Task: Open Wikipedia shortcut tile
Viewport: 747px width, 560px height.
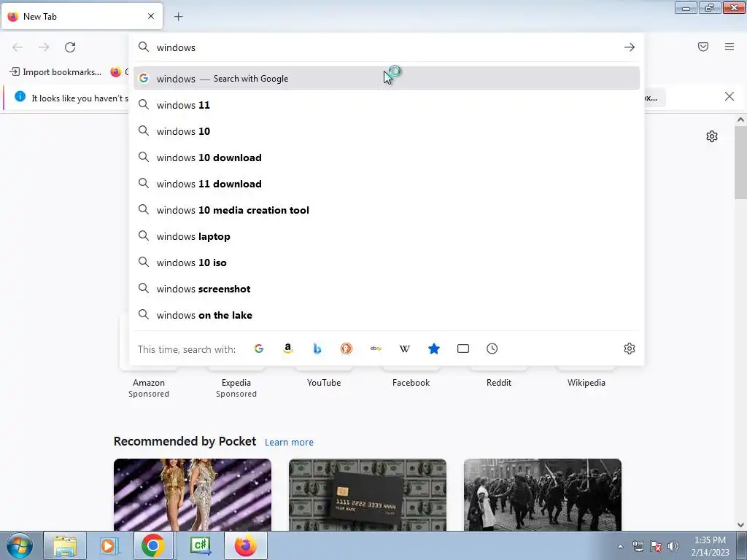Action: coord(587,382)
